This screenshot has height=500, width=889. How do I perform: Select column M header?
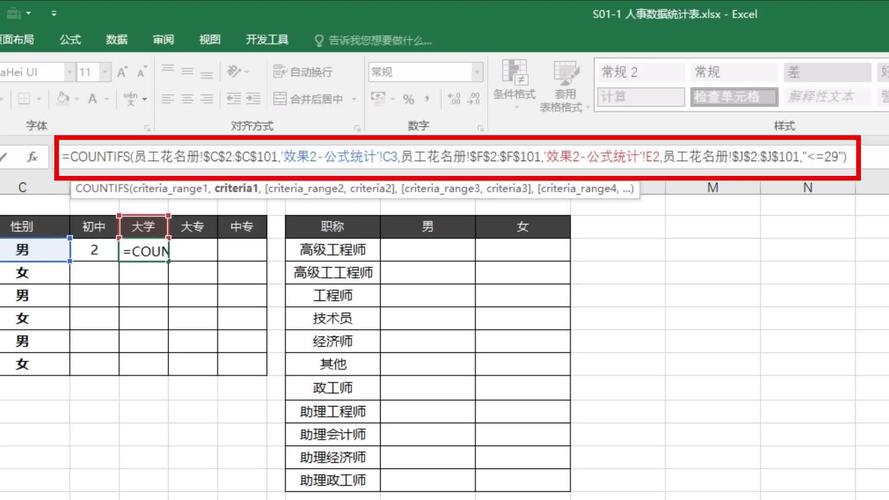(713, 188)
